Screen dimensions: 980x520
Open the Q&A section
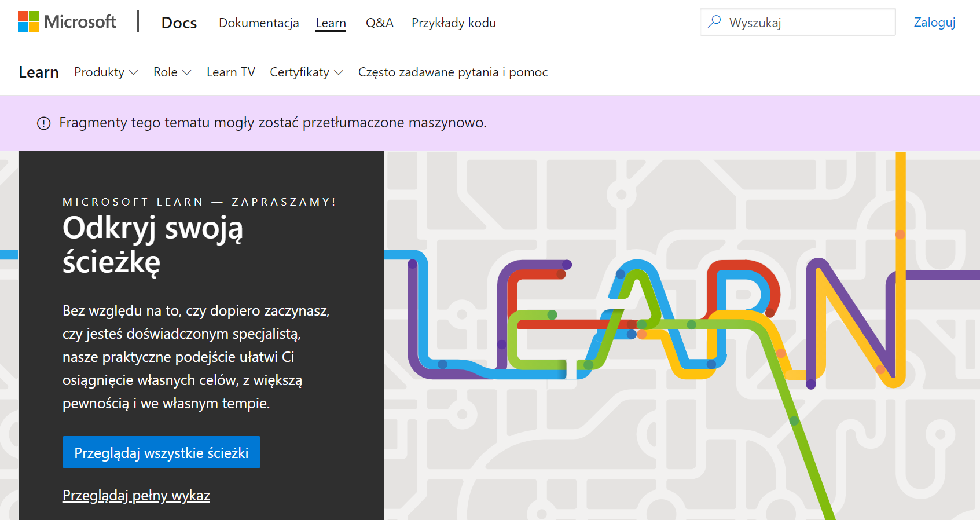pos(380,23)
